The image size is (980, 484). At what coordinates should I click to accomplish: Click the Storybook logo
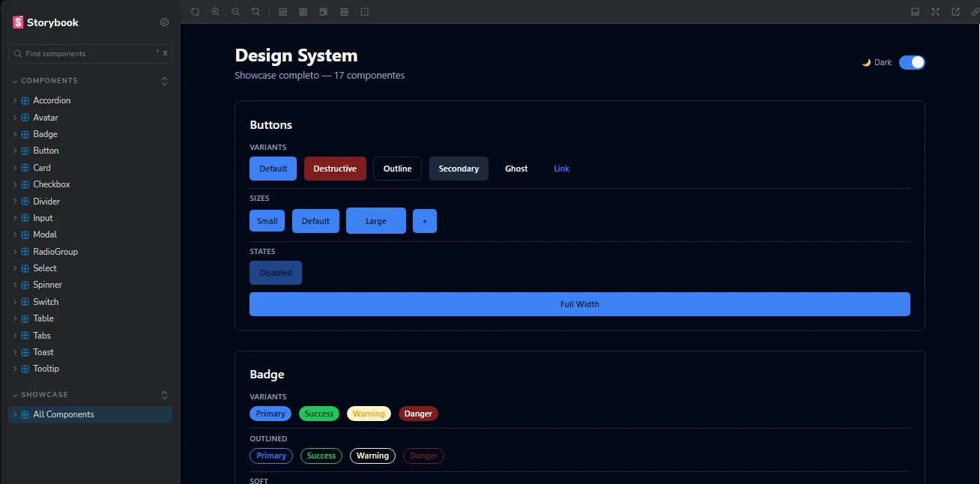[x=46, y=22]
